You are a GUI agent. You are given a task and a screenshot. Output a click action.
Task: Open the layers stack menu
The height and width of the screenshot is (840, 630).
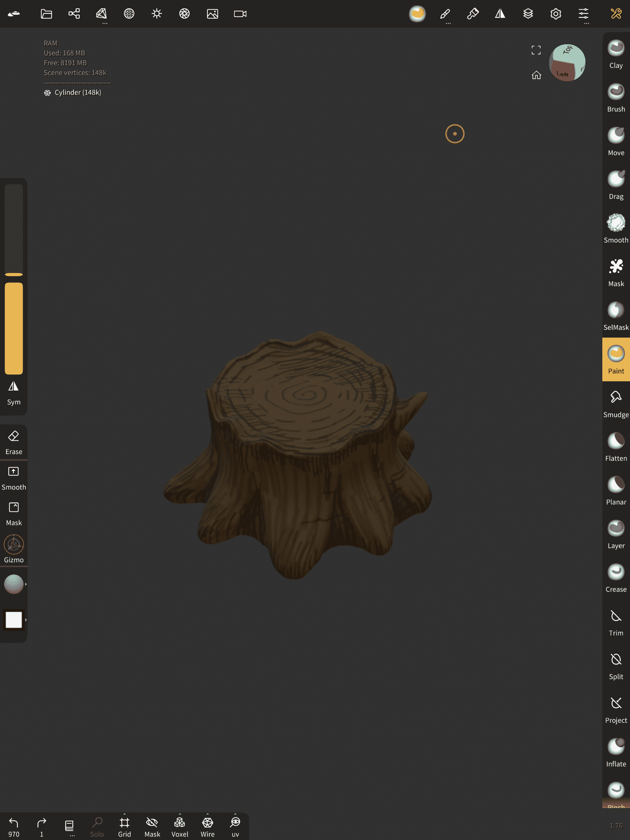[x=528, y=14]
